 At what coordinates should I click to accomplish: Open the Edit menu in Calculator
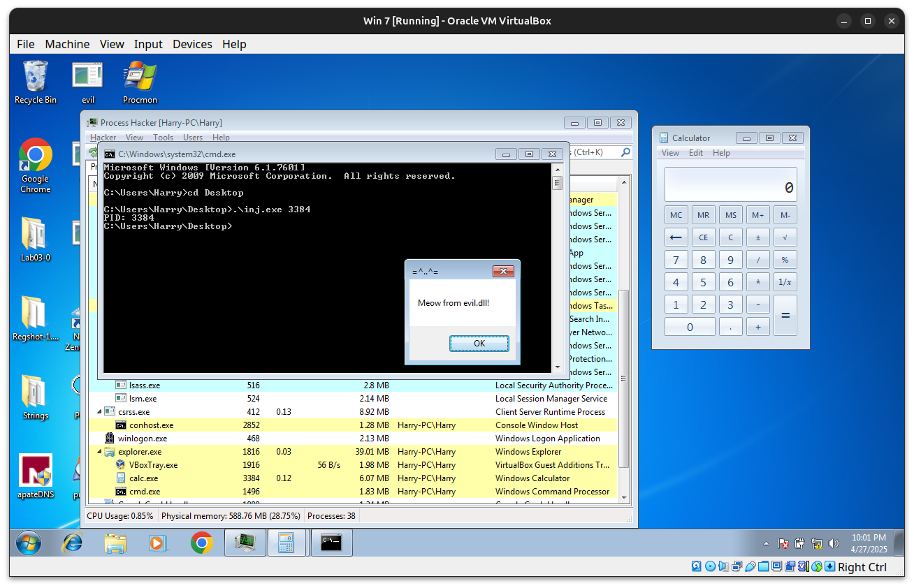click(x=696, y=153)
